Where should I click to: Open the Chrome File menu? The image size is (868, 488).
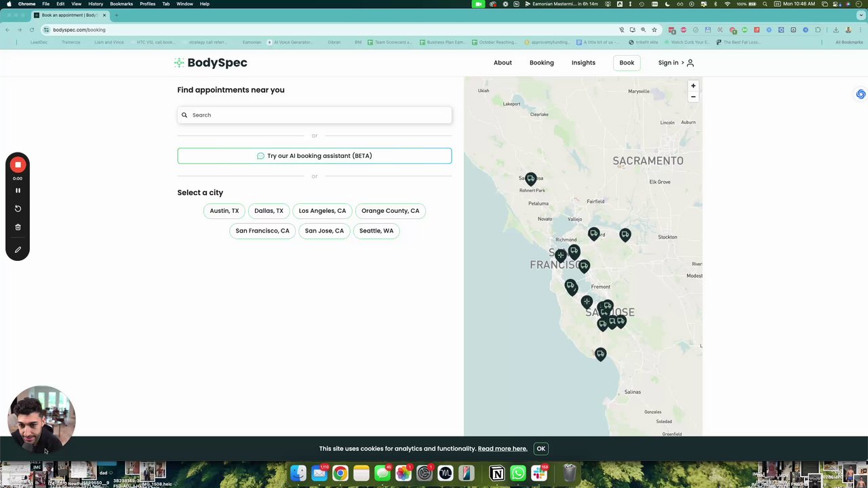coord(46,4)
